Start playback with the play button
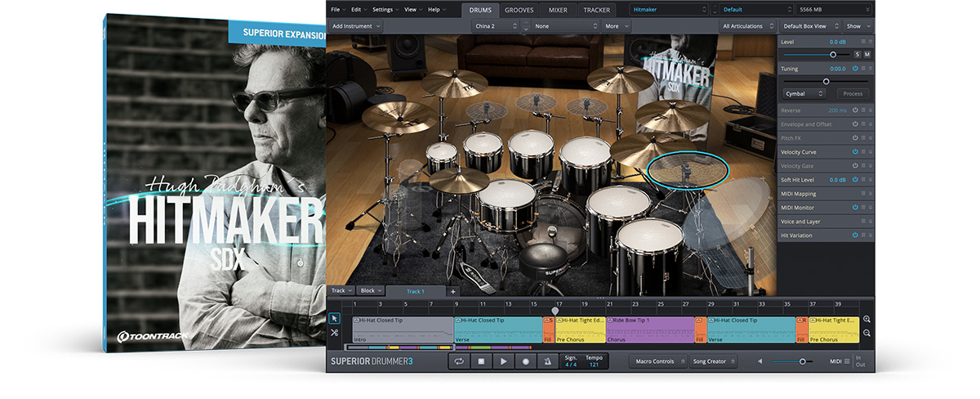 pyautogui.click(x=504, y=361)
